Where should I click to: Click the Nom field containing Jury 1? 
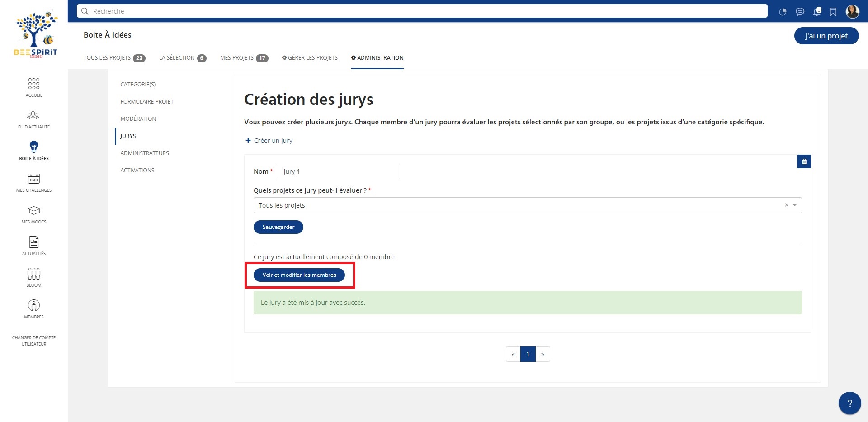coord(339,171)
